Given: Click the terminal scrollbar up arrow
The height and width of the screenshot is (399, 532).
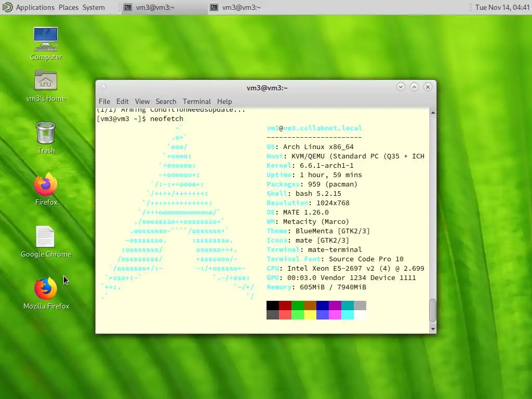Looking at the screenshot, I should [433, 112].
